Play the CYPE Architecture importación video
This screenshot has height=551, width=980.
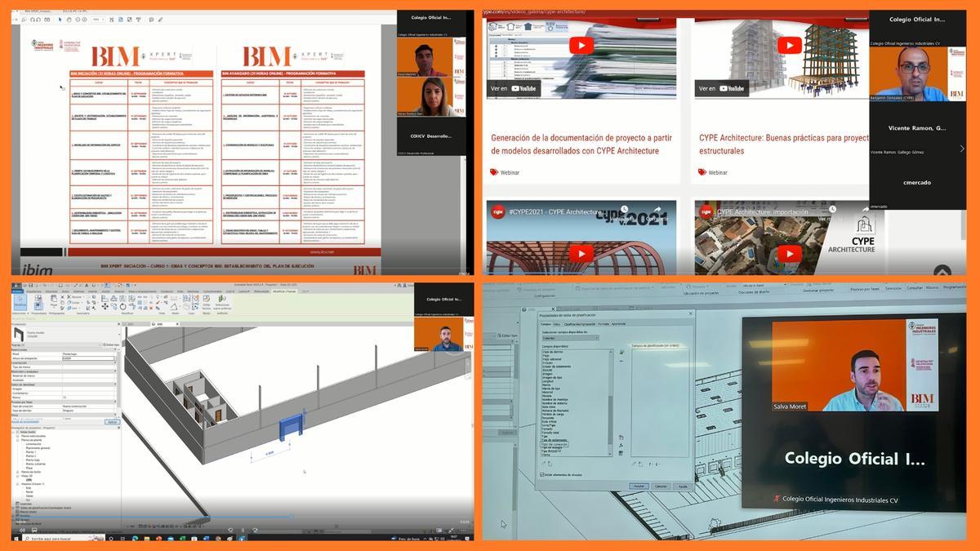[789, 254]
